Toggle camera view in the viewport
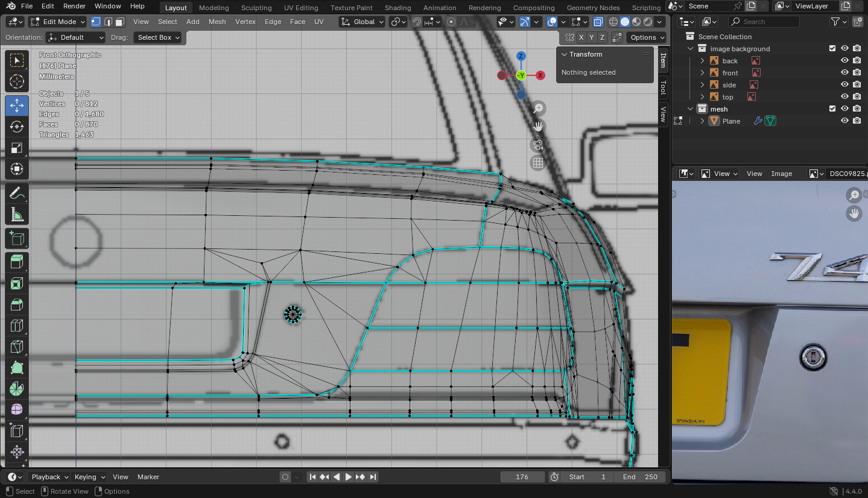The image size is (868, 498). coord(538,145)
